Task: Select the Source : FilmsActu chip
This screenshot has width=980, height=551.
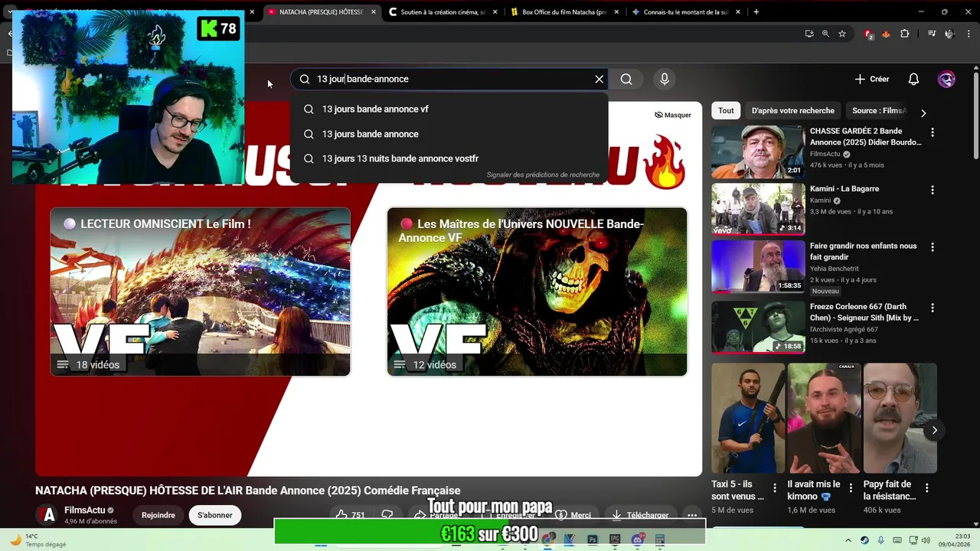Action: click(878, 110)
